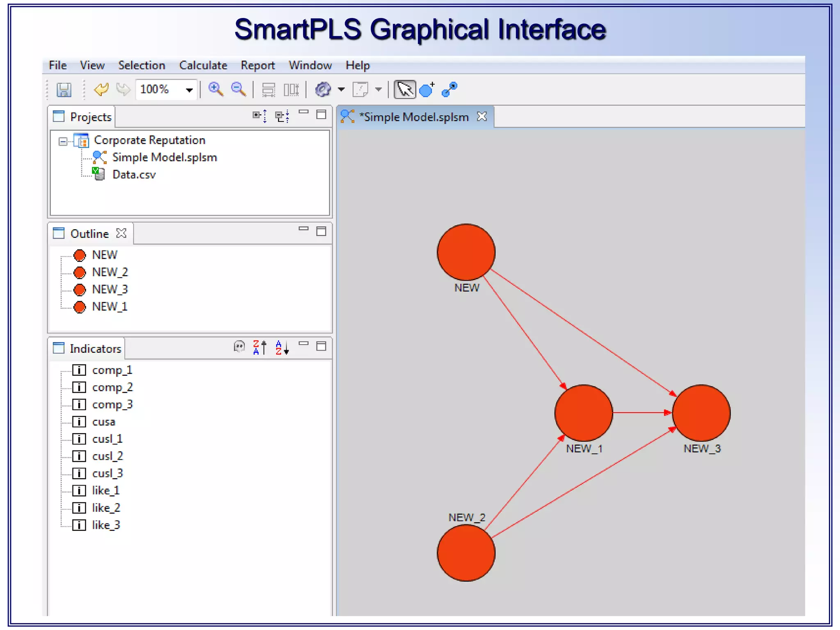Click the Save disk icon
This screenshot has height=630, width=840.
pyautogui.click(x=64, y=89)
